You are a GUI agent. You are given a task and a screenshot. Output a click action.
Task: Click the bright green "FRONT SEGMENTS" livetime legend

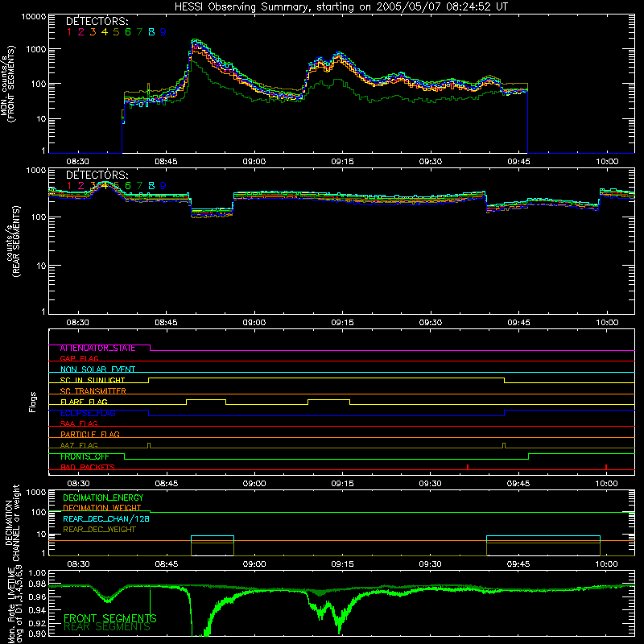(x=110, y=618)
